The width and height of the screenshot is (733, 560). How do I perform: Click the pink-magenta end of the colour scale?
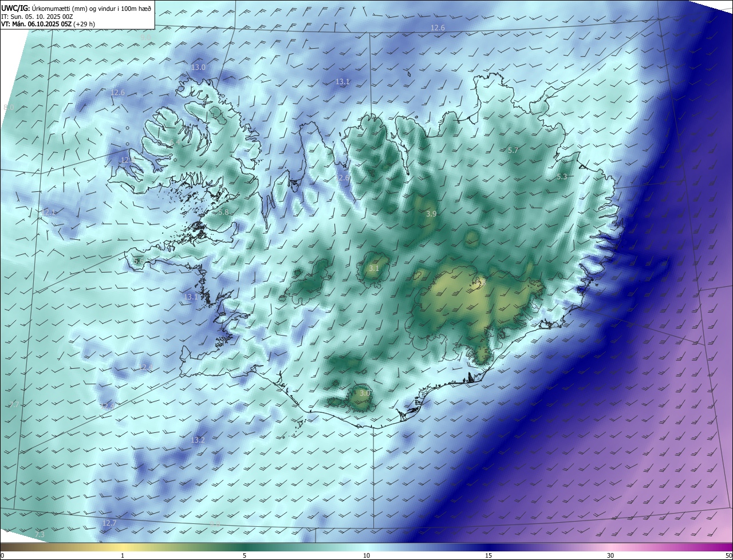tap(719, 547)
